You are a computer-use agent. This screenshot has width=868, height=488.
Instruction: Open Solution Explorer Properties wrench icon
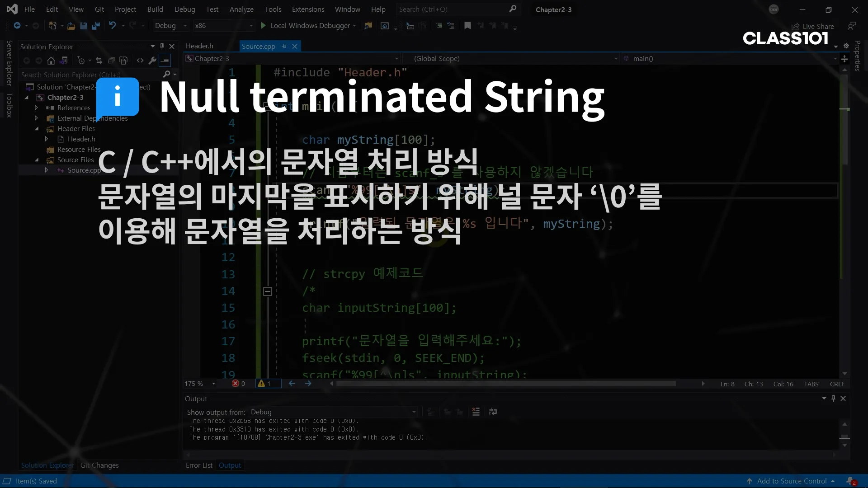[x=152, y=61]
